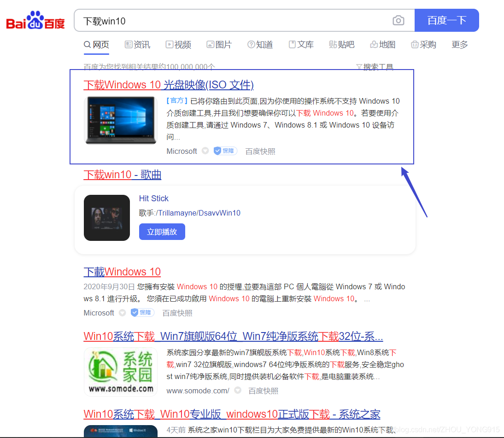Click the 系统之家 result thumbnail
The width and height of the screenshot is (504, 438).
coord(121,431)
